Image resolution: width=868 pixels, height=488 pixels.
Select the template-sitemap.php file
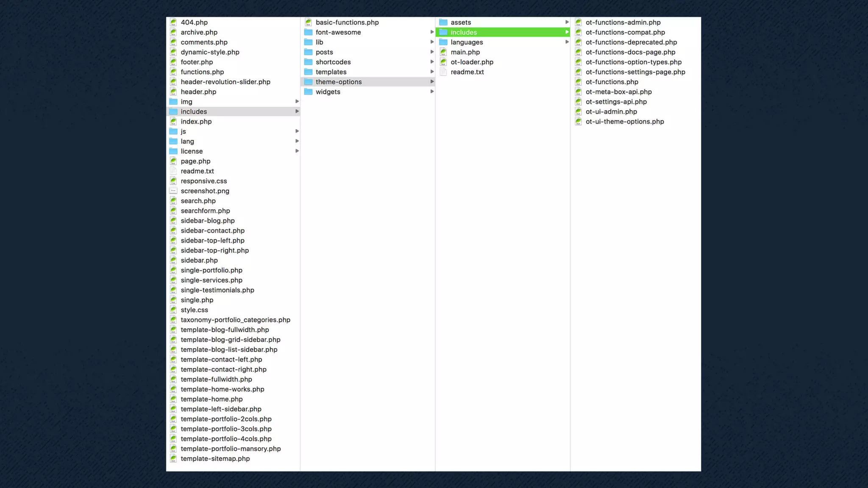pos(215,459)
